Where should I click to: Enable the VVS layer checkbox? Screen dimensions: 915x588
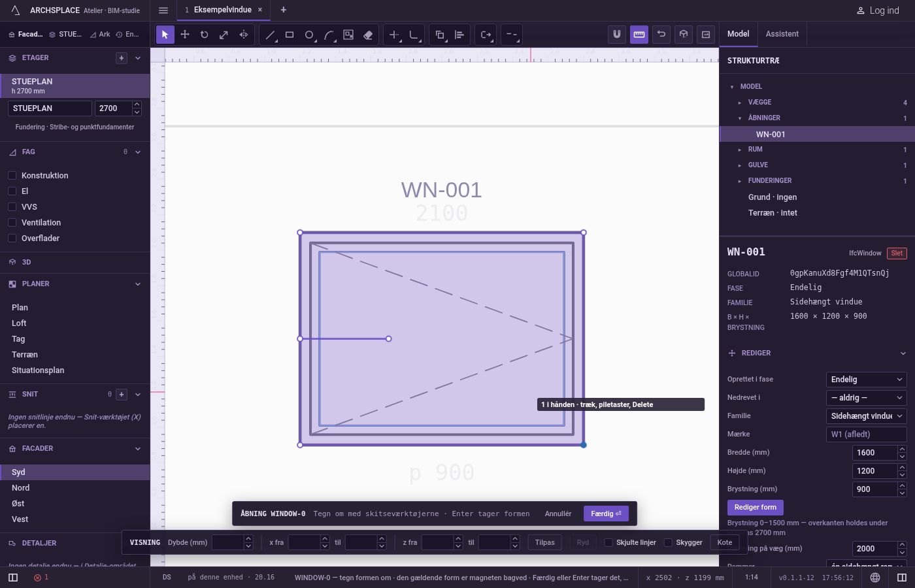click(12, 206)
